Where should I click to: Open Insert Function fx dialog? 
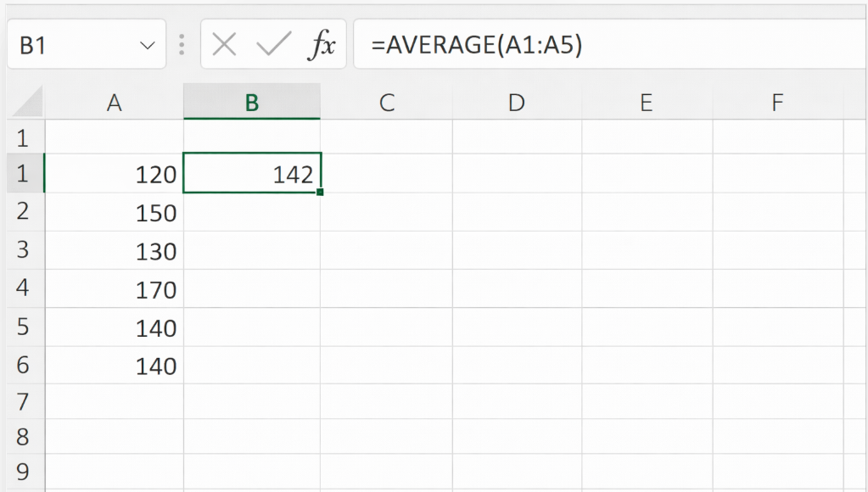point(322,45)
